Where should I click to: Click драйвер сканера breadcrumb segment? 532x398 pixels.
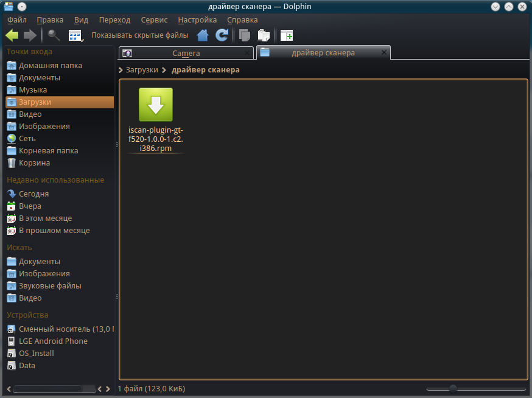(206, 70)
